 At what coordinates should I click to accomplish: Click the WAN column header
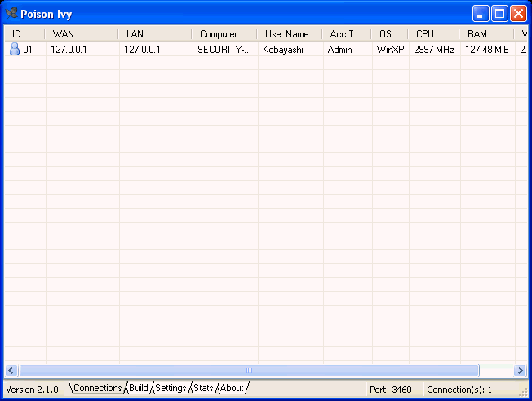pyautogui.click(x=82, y=34)
